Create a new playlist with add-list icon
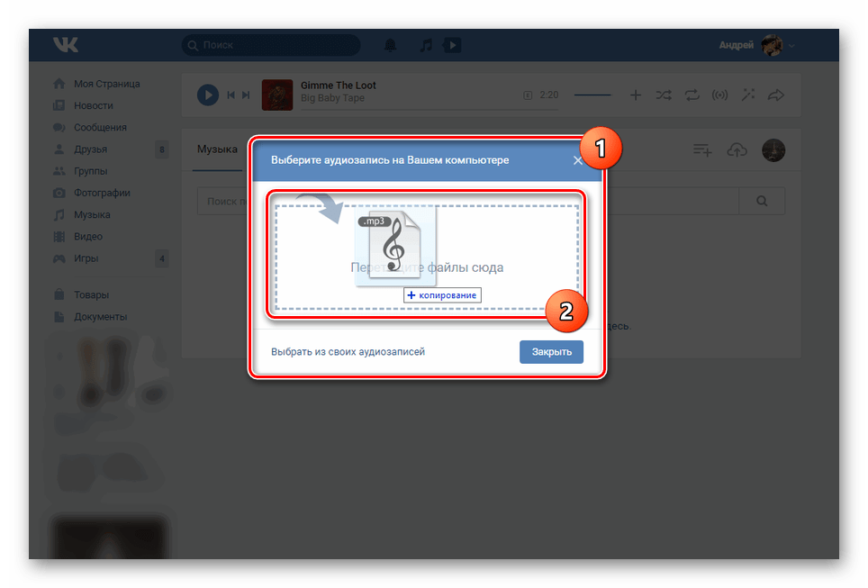 [702, 150]
